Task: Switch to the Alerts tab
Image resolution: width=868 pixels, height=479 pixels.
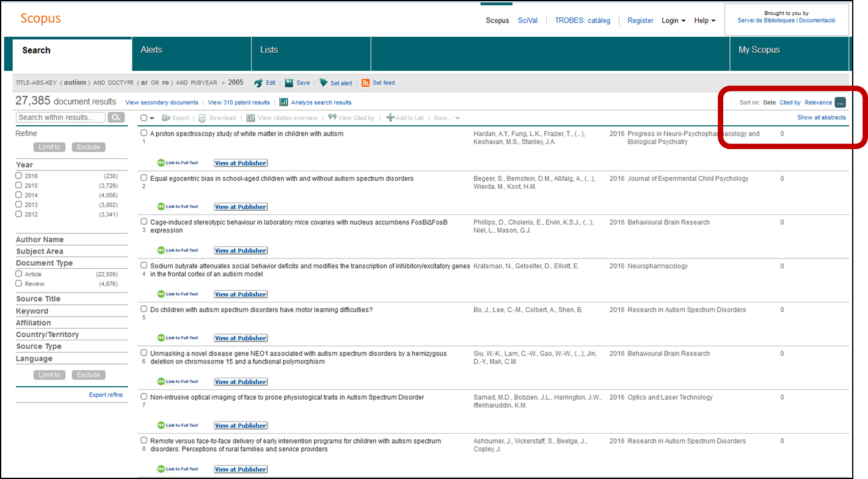Action: pos(151,50)
